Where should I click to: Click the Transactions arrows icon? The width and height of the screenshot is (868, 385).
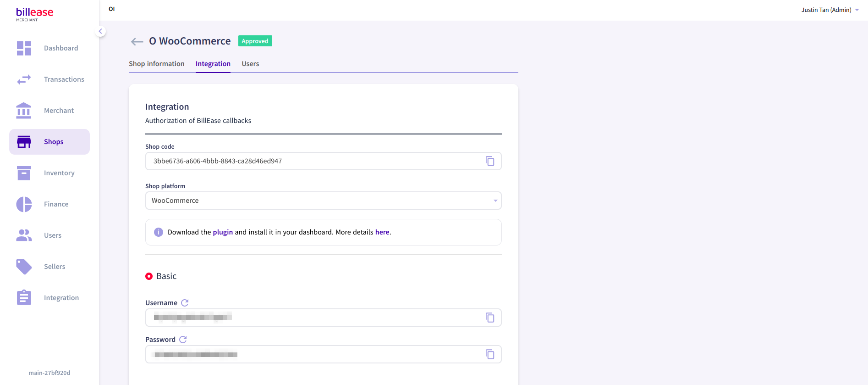[24, 79]
